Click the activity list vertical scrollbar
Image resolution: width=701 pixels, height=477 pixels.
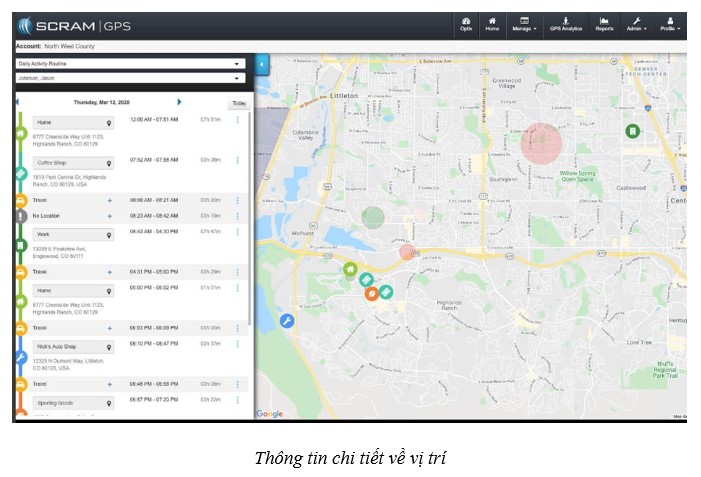(x=249, y=219)
